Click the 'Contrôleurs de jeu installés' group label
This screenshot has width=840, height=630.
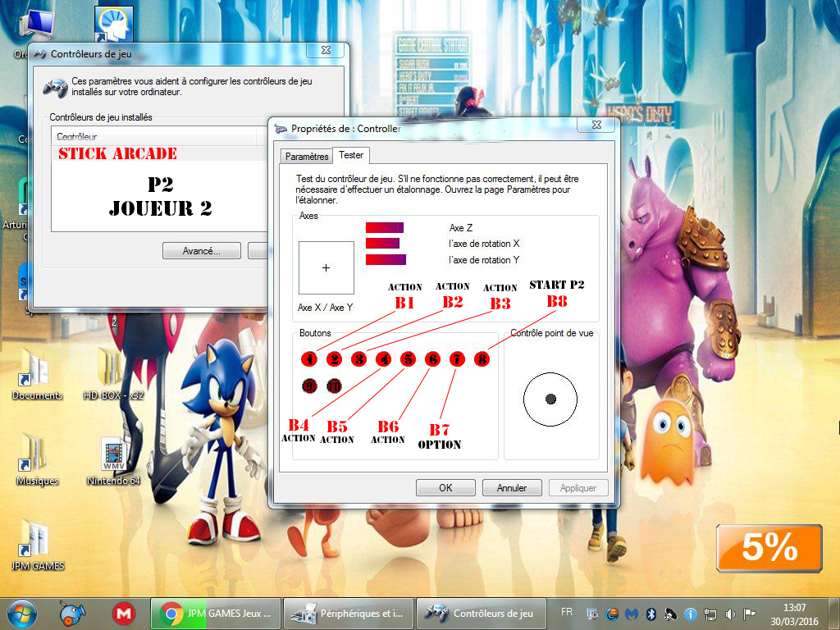(101, 116)
